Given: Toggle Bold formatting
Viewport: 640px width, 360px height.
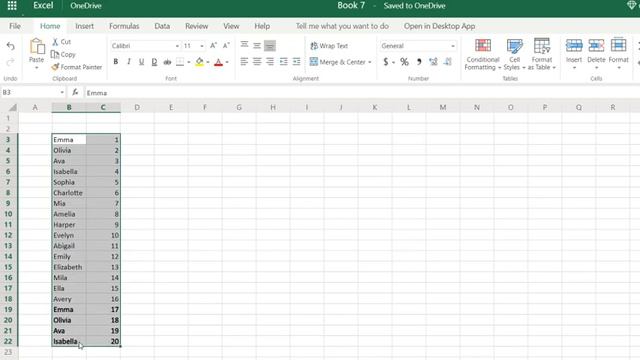Looking at the screenshot, I should coord(116,62).
